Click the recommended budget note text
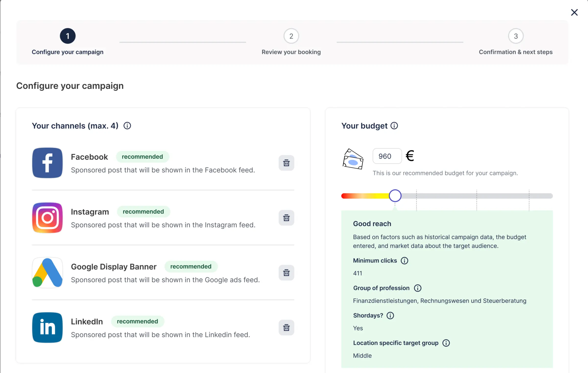The height and width of the screenshot is (373, 588). (x=445, y=173)
